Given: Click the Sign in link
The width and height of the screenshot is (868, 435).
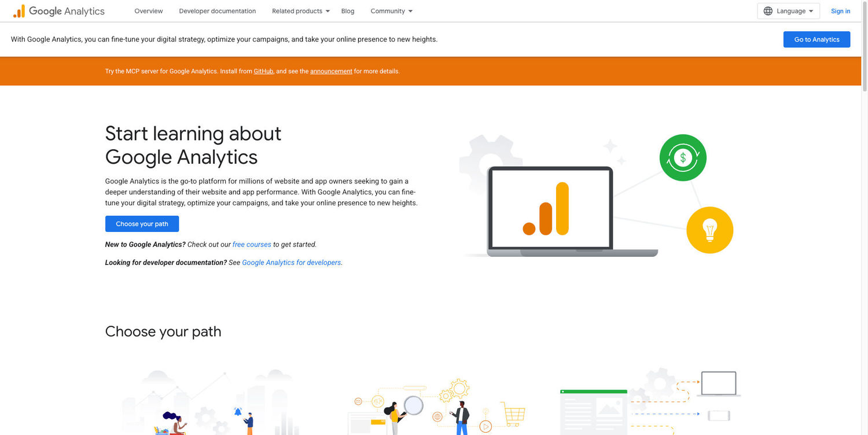Looking at the screenshot, I should pyautogui.click(x=840, y=11).
